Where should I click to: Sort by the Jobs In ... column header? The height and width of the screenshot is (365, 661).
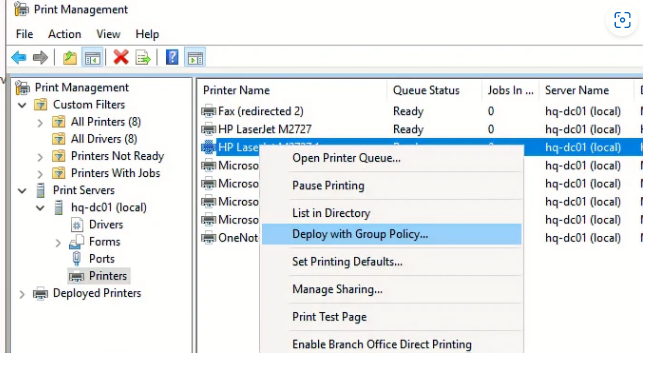tap(511, 90)
